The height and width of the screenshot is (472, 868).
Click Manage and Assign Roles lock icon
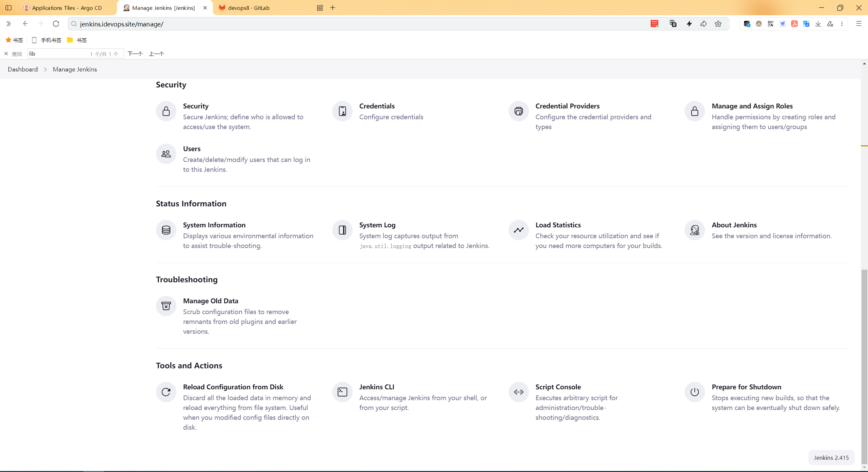pos(694,111)
